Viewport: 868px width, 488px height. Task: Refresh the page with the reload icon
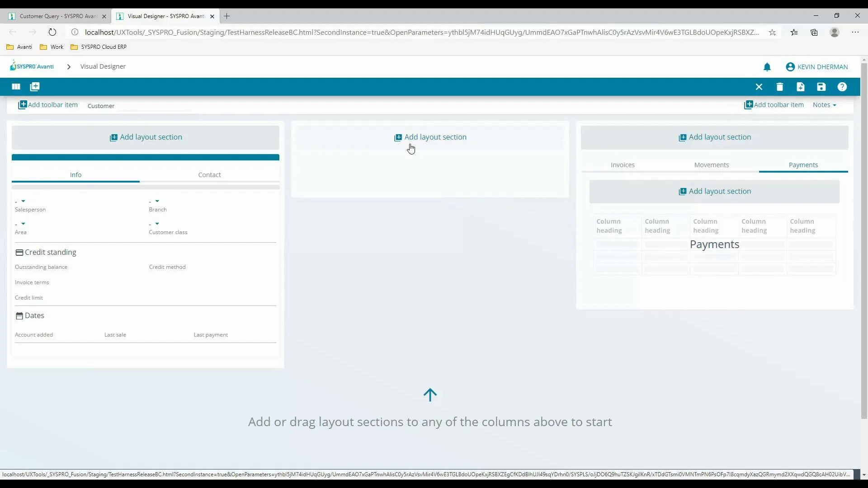52,32
